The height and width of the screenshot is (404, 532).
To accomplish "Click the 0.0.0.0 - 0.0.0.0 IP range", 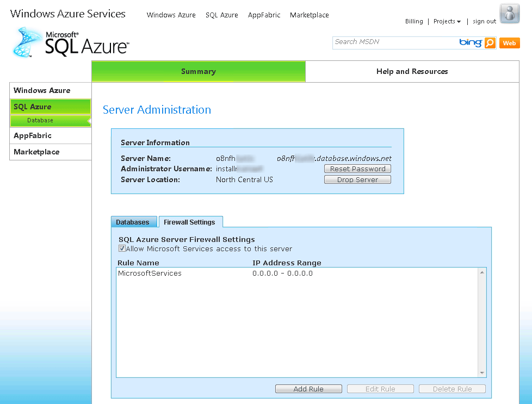I will point(282,274).
